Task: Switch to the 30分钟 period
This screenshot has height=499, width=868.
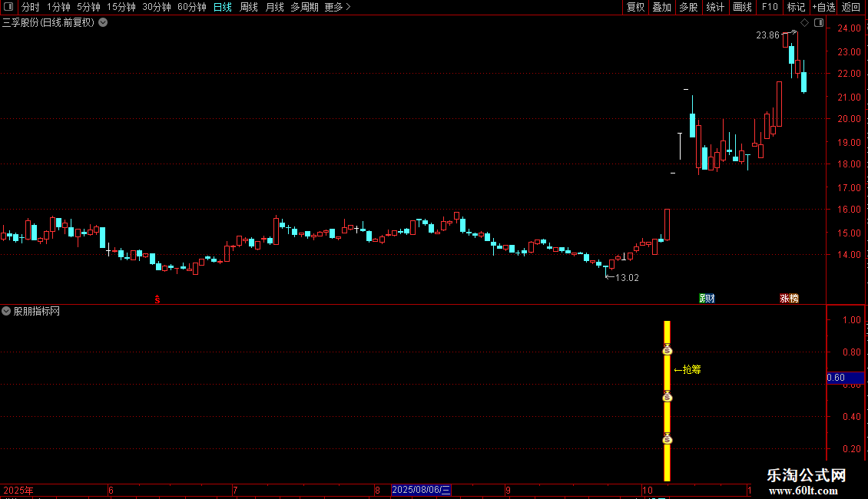Action: pos(157,7)
